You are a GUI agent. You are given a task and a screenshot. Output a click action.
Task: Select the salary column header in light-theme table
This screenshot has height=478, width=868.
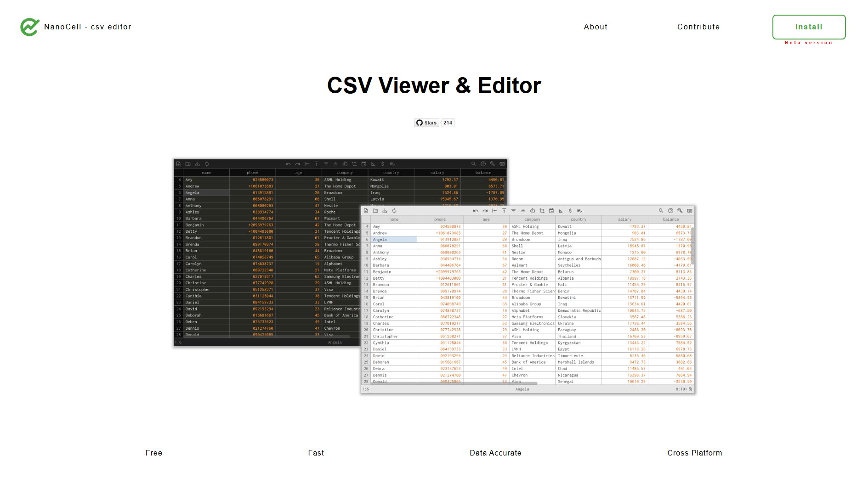(x=624, y=219)
